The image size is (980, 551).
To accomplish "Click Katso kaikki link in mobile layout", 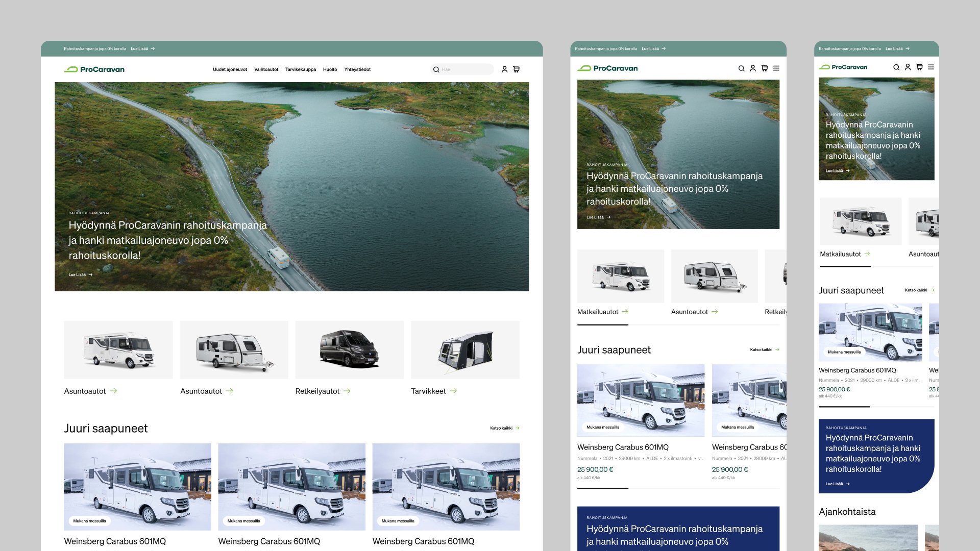I will [920, 290].
